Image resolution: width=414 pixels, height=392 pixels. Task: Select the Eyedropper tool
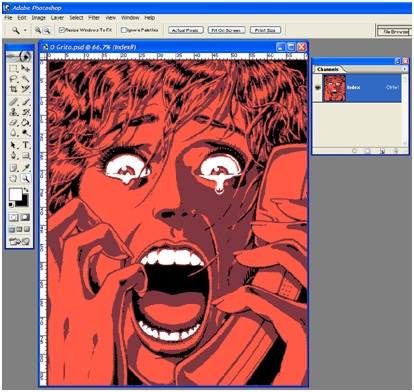(x=25, y=167)
